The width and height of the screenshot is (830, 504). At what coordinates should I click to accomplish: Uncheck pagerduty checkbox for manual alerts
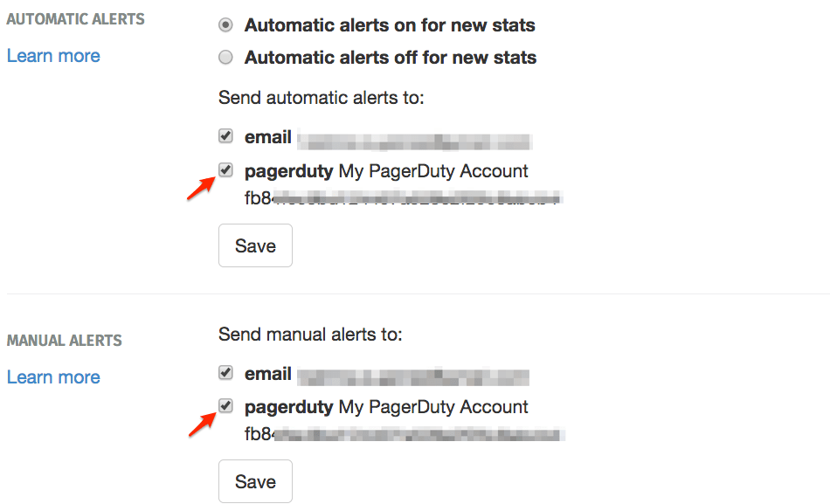tap(226, 406)
